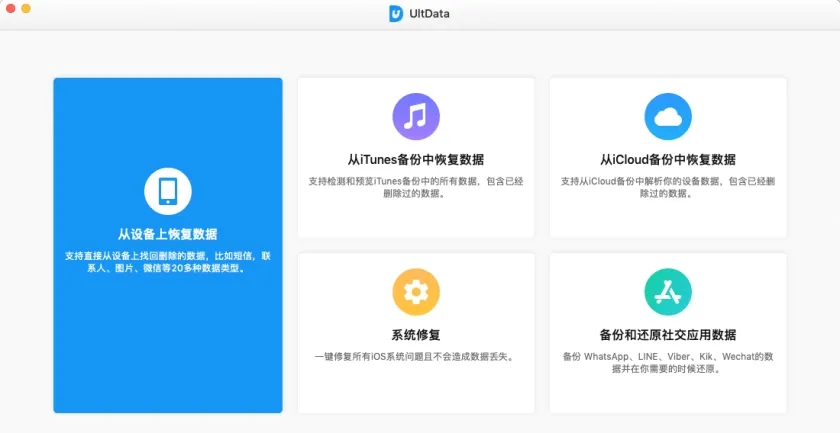The image size is (840, 433).
Task: Choose 从iCloud备份中恢复数据 heading
Action: 668,160
